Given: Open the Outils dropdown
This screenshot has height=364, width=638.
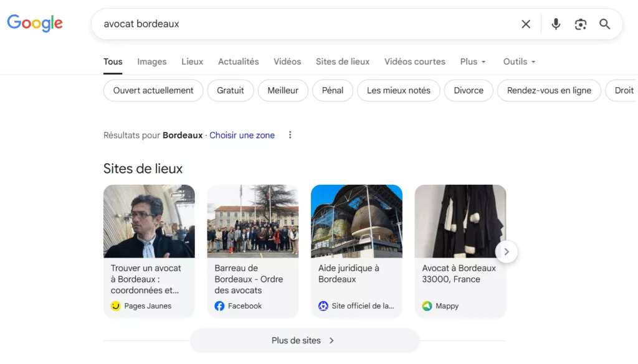Looking at the screenshot, I should point(519,62).
